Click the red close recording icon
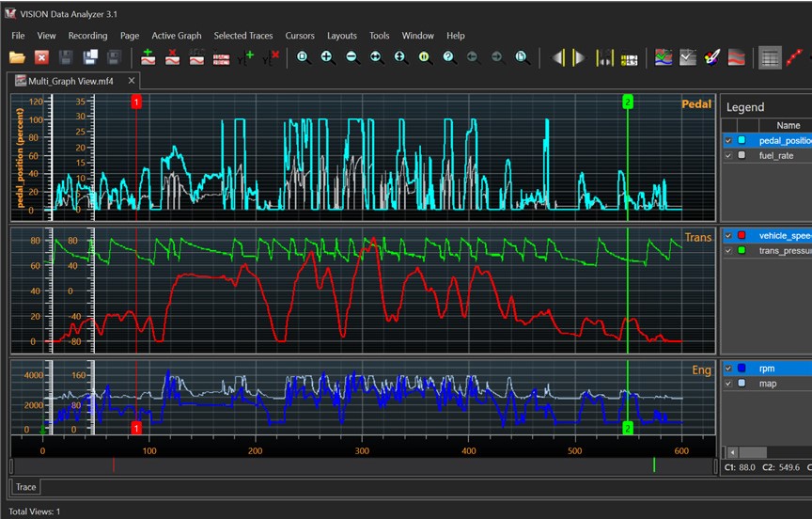Viewport: 812px width, 519px height. click(x=42, y=57)
